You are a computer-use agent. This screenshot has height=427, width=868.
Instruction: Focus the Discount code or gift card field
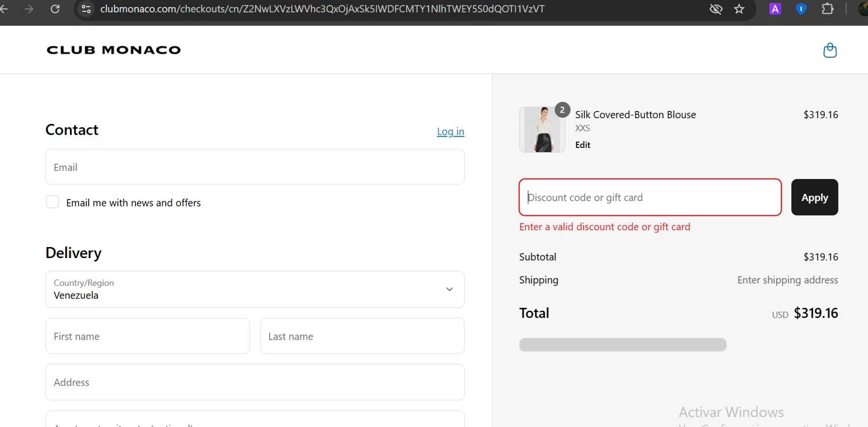click(650, 197)
